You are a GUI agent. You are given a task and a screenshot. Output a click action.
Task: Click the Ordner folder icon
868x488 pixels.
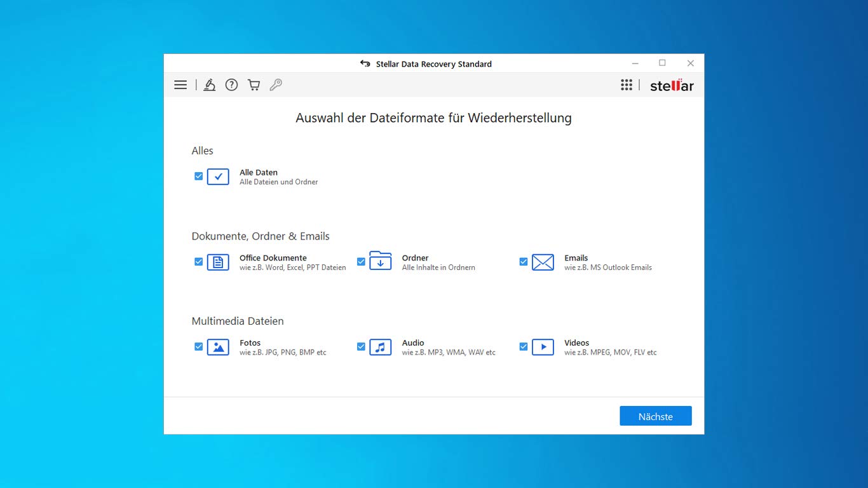[x=380, y=261]
